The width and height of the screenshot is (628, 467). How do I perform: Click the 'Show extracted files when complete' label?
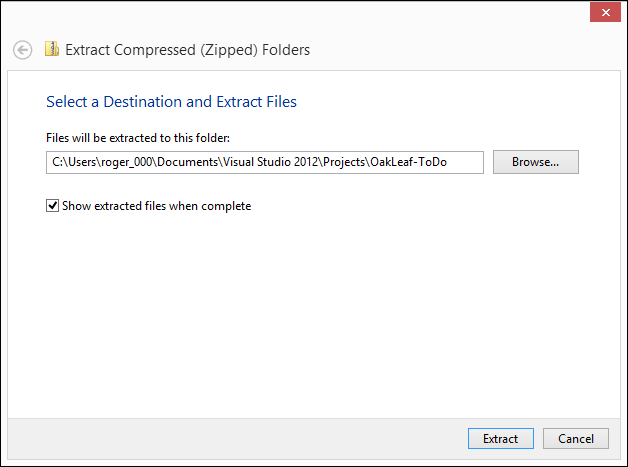156,206
